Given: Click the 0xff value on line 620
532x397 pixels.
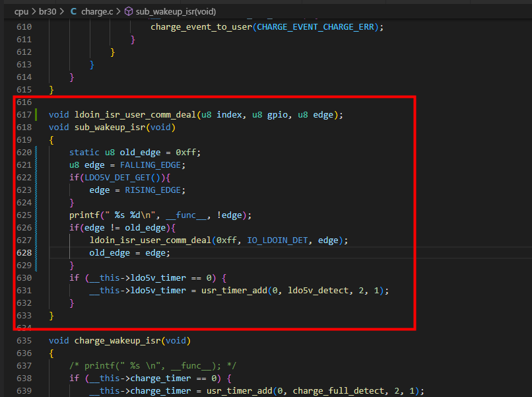Looking at the screenshot, I should click(185, 153).
